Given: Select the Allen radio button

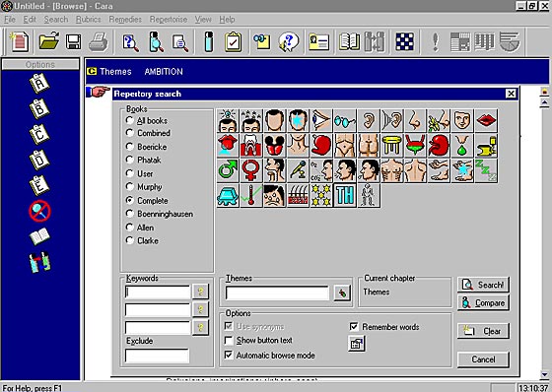Looking at the screenshot, I should tap(129, 228).
